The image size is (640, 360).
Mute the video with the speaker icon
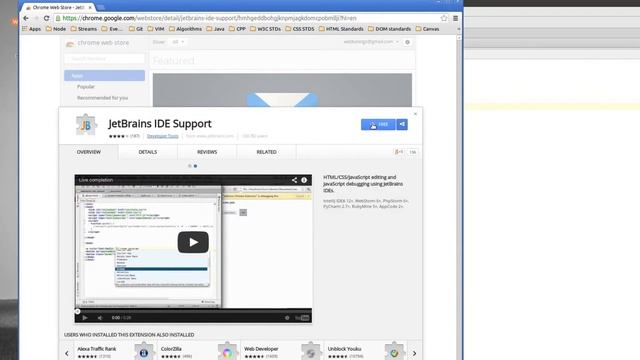click(x=100, y=318)
